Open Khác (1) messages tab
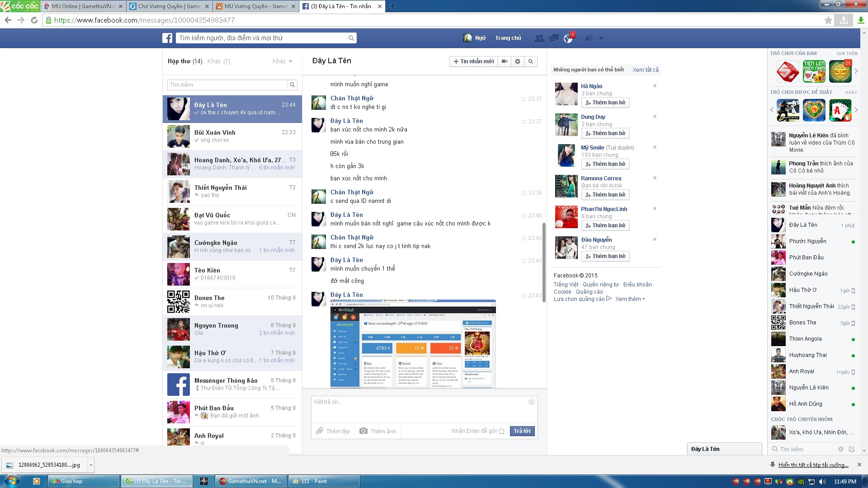This screenshot has width=868, height=488. coord(219,61)
